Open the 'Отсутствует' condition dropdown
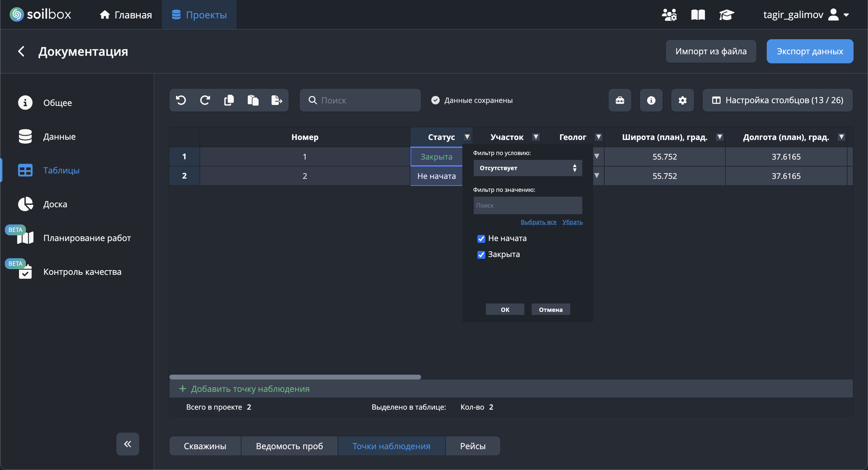Screen dimensions: 868x470 [x=527, y=168]
